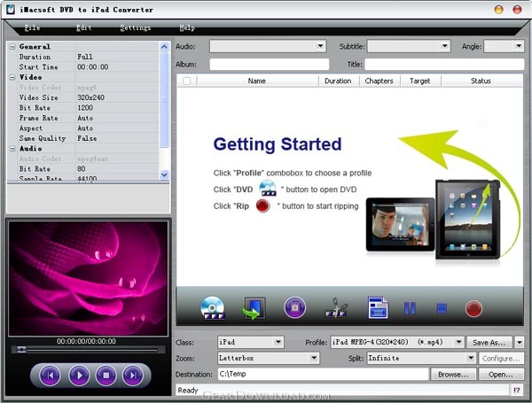Viewport: 532px width, 403px height.
Task: Expand the Profile combobox
Action: pyautogui.click(x=458, y=342)
